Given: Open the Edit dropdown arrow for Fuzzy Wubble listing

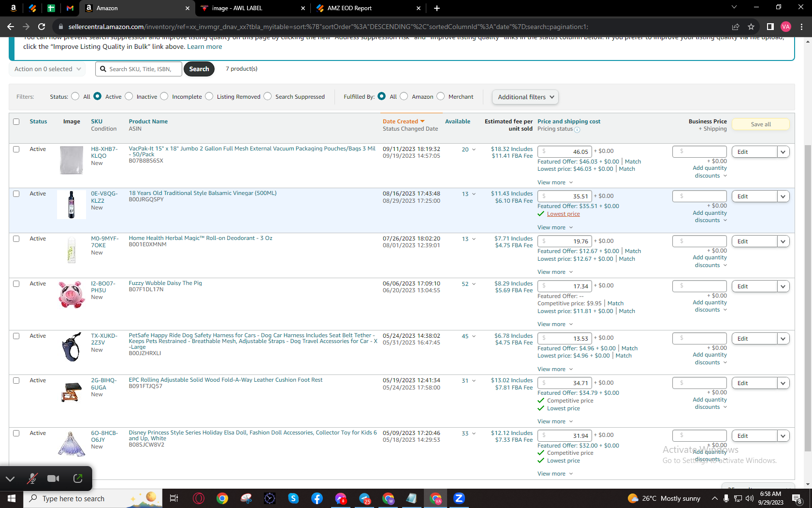Looking at the screenshot, I should tap(783, 286).
